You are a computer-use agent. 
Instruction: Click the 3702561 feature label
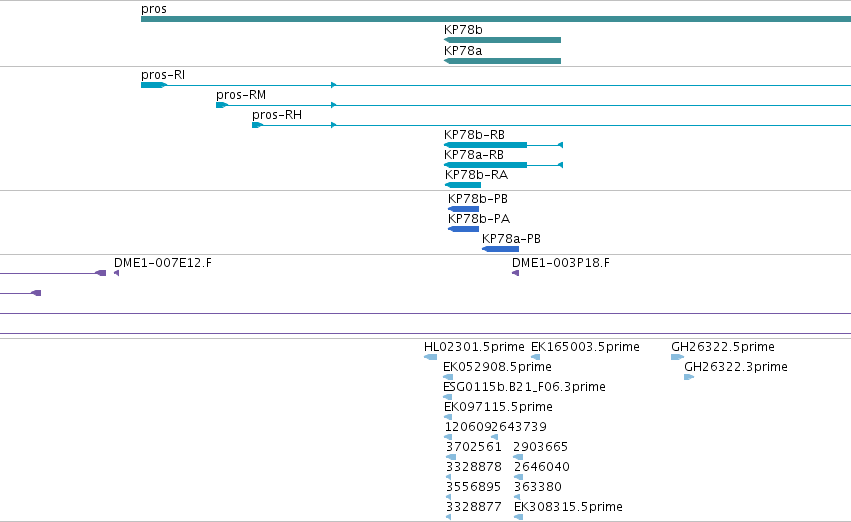point(474,447)
